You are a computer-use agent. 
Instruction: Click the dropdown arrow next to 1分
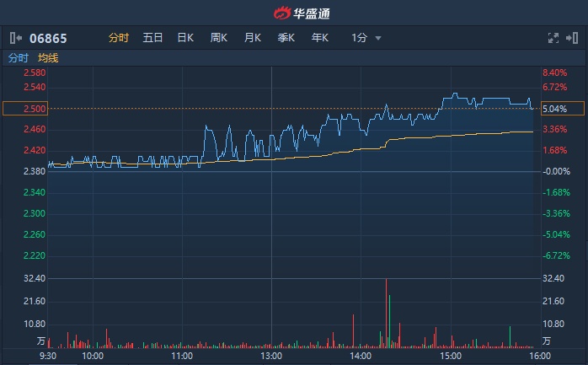378,38
